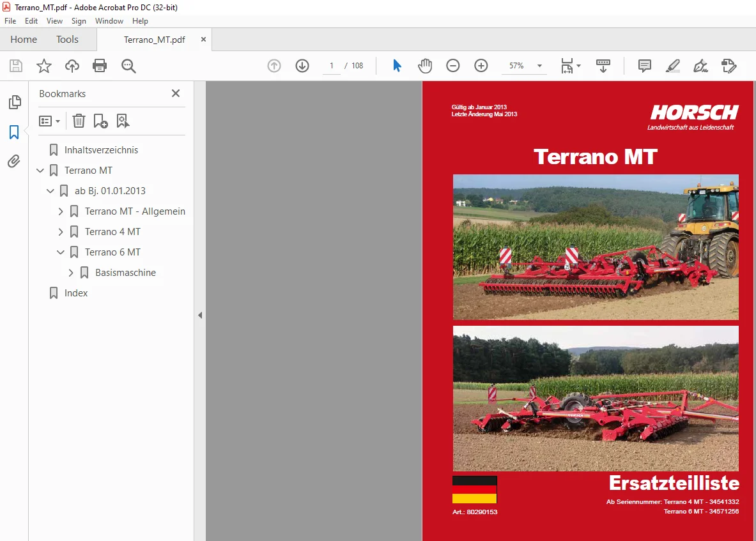Print the document with the printer icon
Viewport: 756px width, 541px height.
[100, 66]
